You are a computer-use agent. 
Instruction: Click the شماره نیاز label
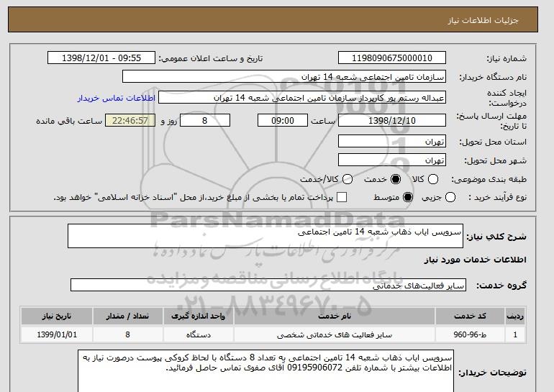click(507, 58)
